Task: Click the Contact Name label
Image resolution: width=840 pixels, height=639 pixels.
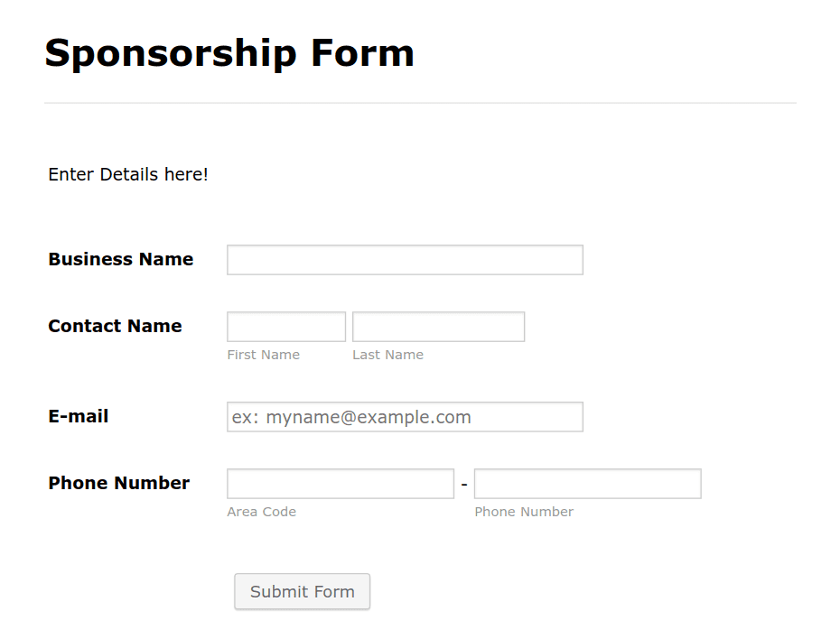Action: (x=115, y=326)
